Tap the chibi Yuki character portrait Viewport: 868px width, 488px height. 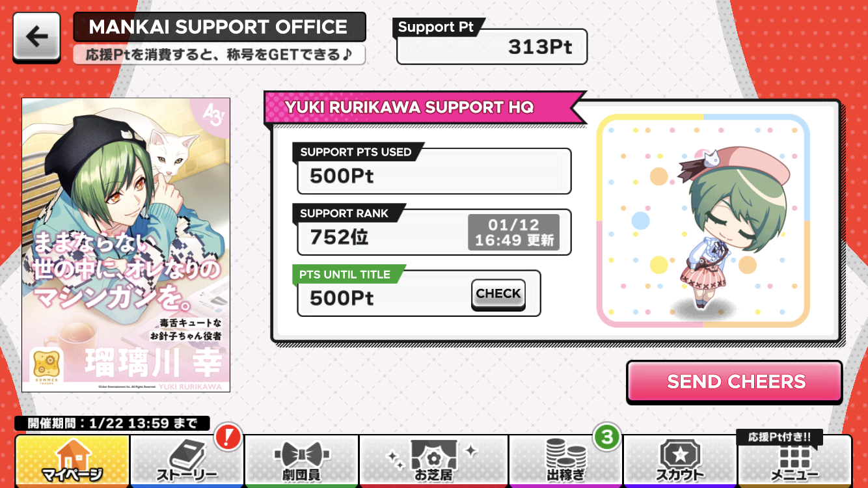[x=703, y=221]
